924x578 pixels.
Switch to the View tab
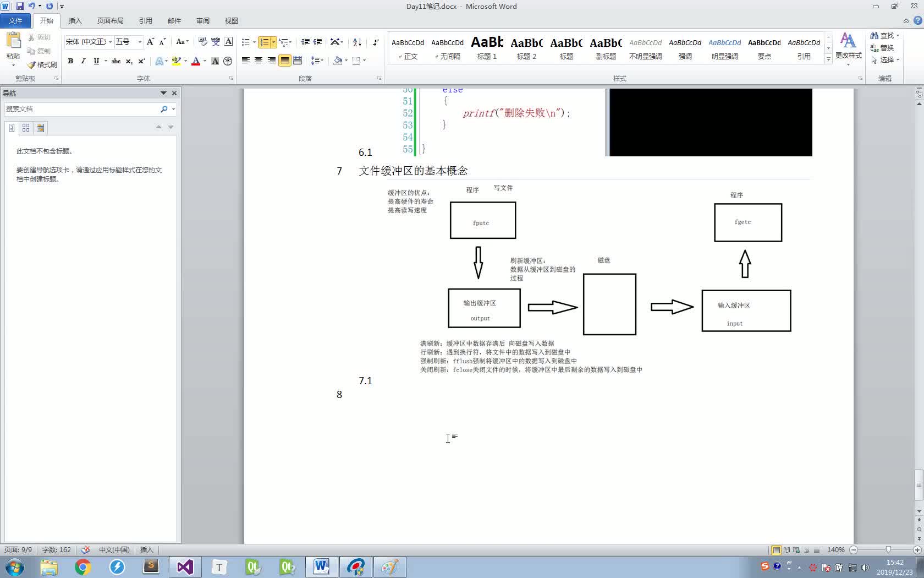click(x=231, y=20)
